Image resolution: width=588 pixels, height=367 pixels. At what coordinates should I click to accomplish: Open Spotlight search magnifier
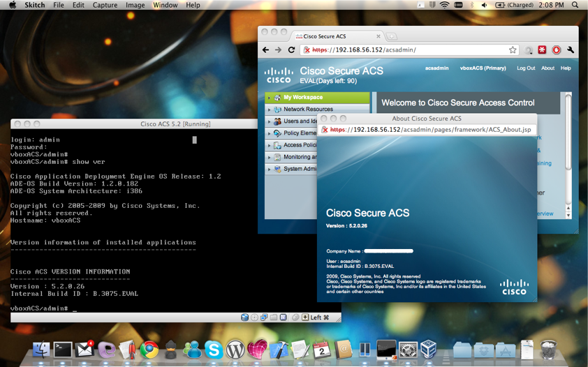pos(575,5)
